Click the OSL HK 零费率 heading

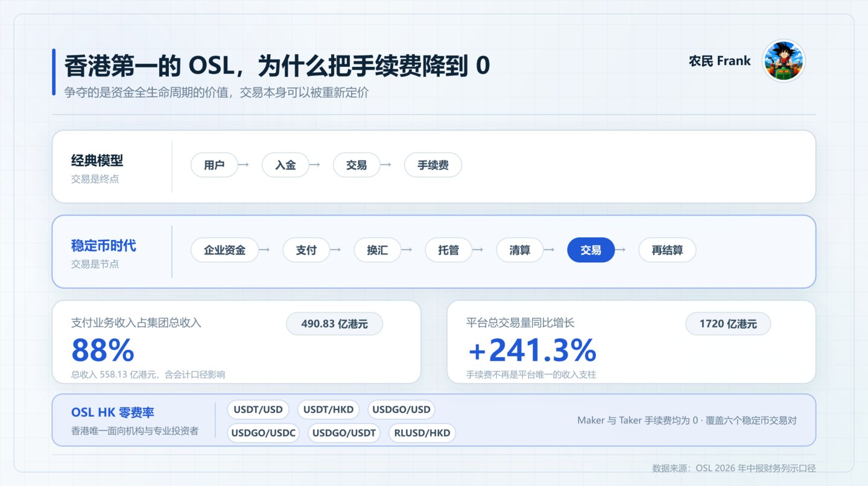[113, 412]
